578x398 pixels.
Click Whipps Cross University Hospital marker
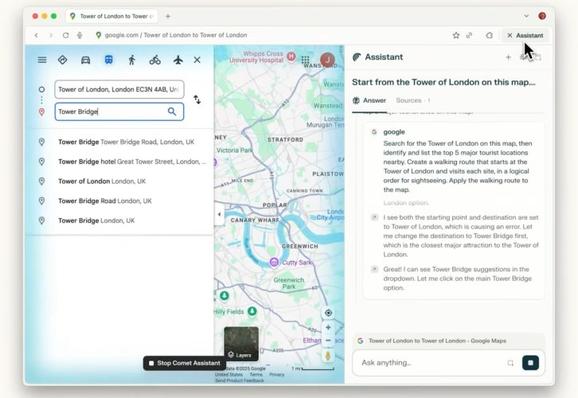291,57
